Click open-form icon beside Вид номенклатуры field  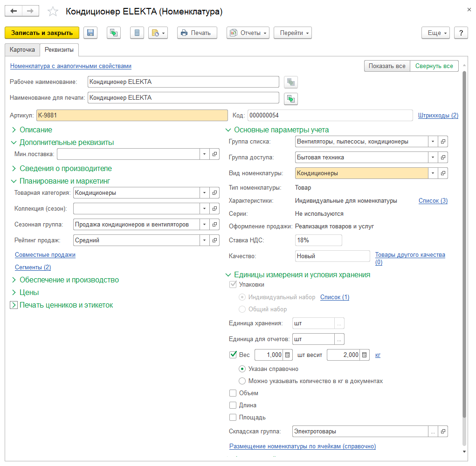point(443,173)
